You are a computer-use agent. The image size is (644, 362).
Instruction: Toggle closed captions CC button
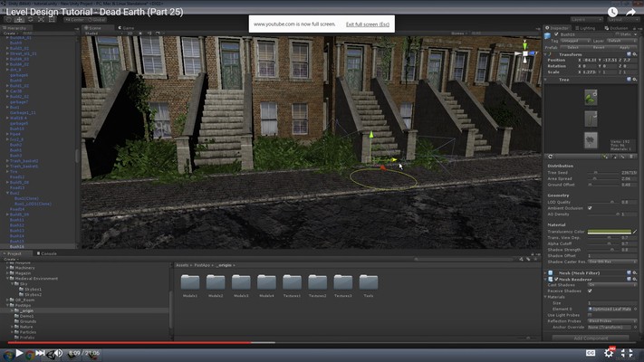pyautogui.click(x=591, y=353)
